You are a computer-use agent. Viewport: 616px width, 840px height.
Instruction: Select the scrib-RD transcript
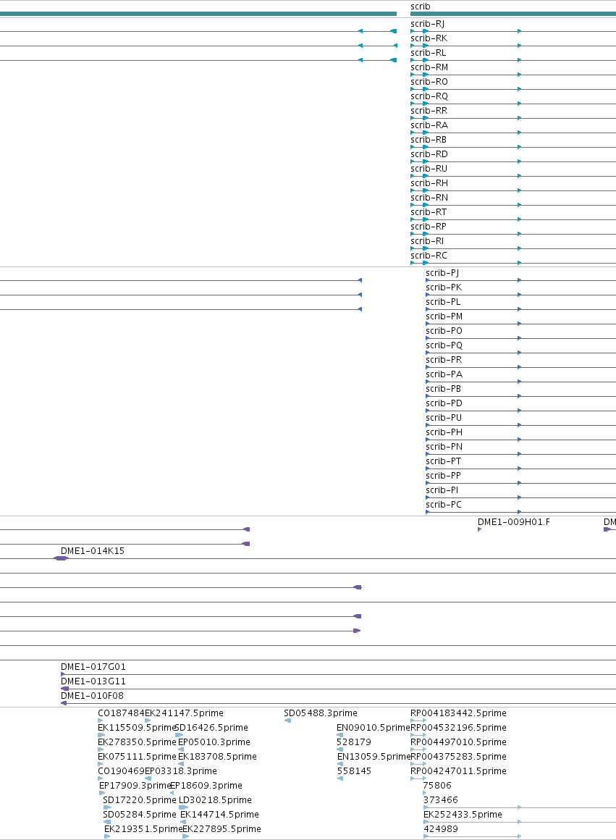pos(429,154)
